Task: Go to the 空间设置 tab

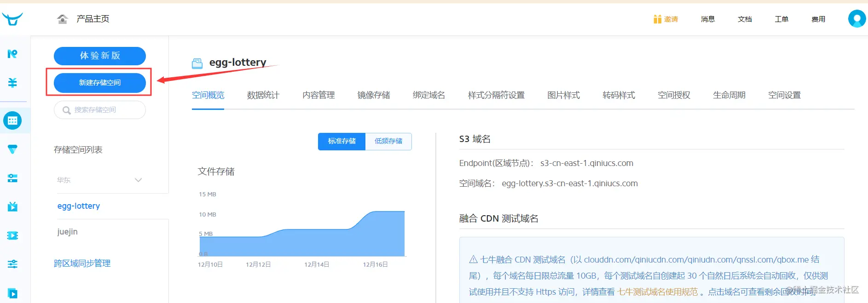Action: point(784,95)
